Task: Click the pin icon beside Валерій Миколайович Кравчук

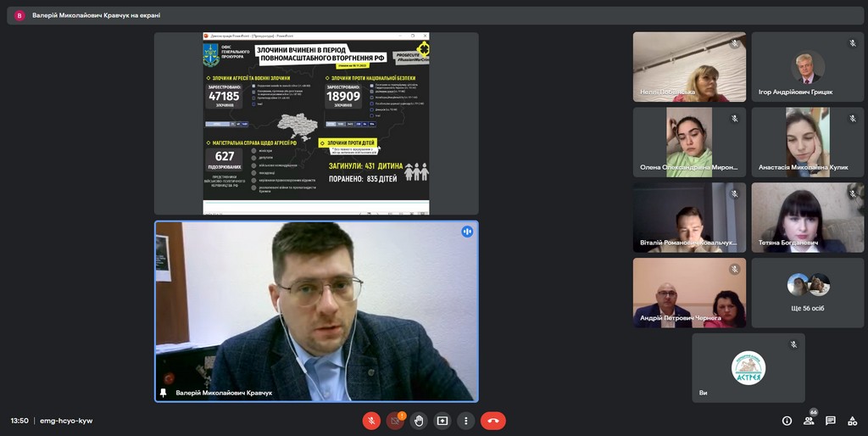Action: (x=164, y=393)
